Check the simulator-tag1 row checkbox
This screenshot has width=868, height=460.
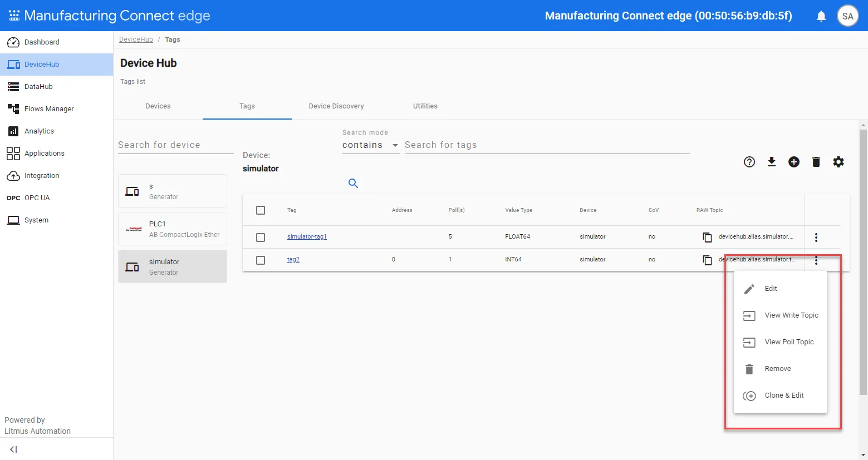click(261, 238)
